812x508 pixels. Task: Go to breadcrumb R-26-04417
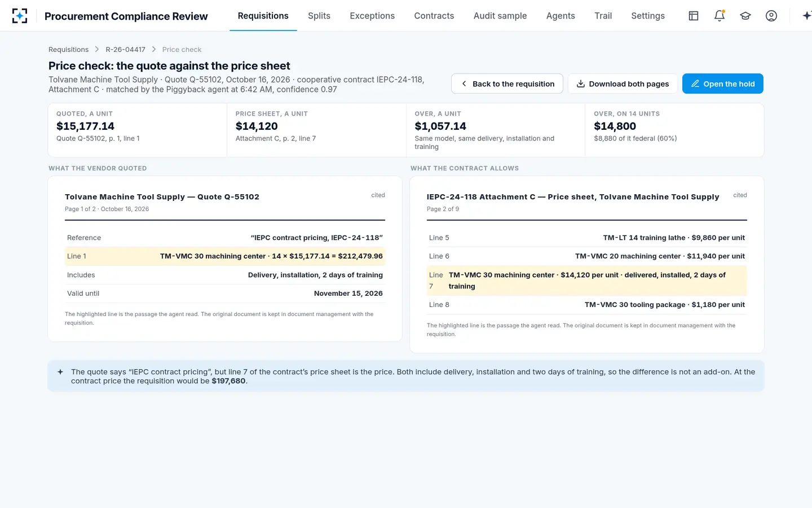coord(126,50)
